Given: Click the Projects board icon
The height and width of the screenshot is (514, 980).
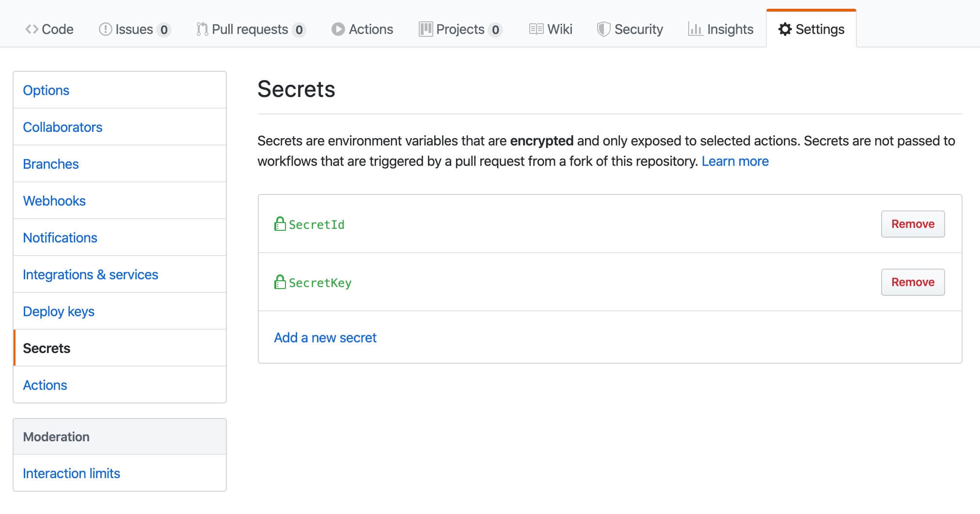Looking at the screenshot, I should click(x=426, y=30).
